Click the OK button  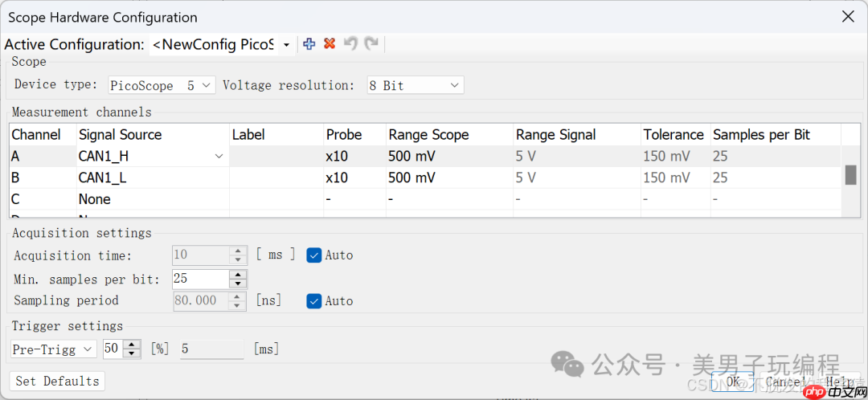(x=732, y=382)
